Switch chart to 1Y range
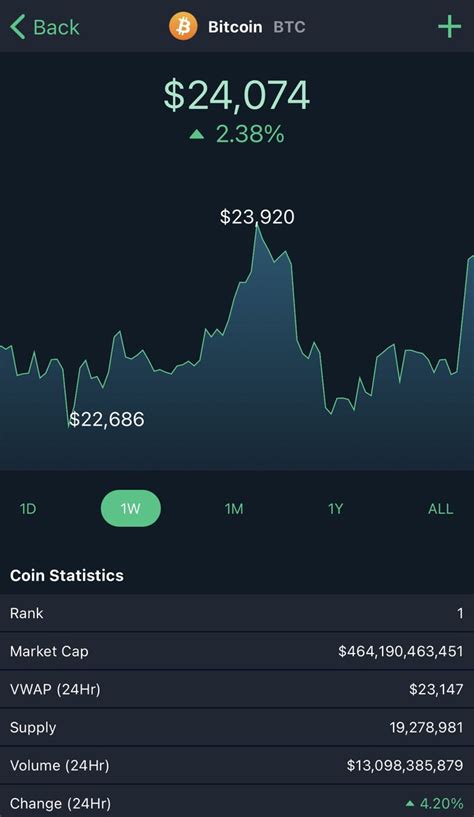This screenshot has height=817, width=474. 335,509
